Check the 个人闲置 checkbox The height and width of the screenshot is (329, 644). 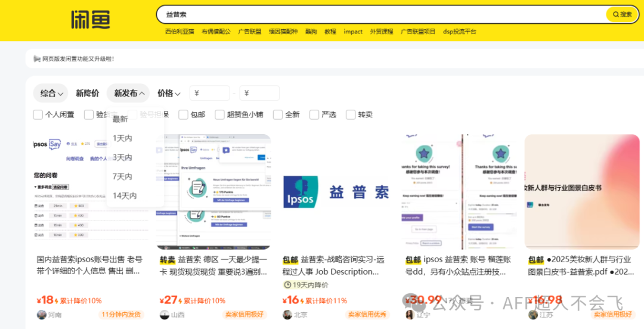click(38, 114)
